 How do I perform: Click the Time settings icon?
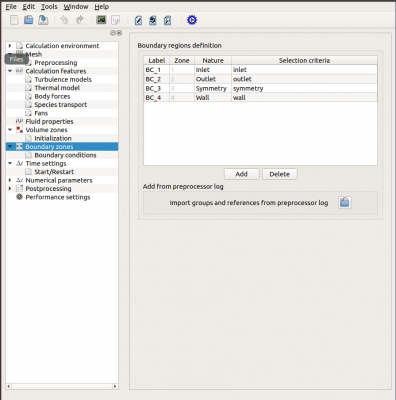tap(20, 163)
